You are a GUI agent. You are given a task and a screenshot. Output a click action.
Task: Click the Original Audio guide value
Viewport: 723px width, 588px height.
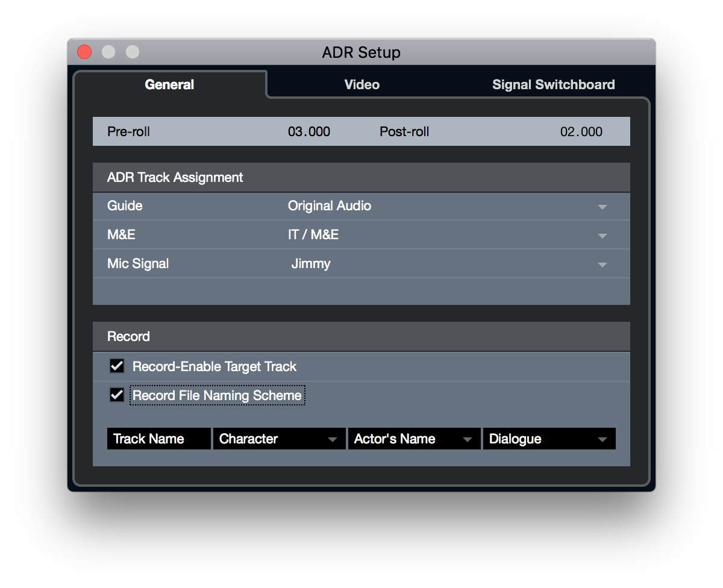[x=330, y=206]
